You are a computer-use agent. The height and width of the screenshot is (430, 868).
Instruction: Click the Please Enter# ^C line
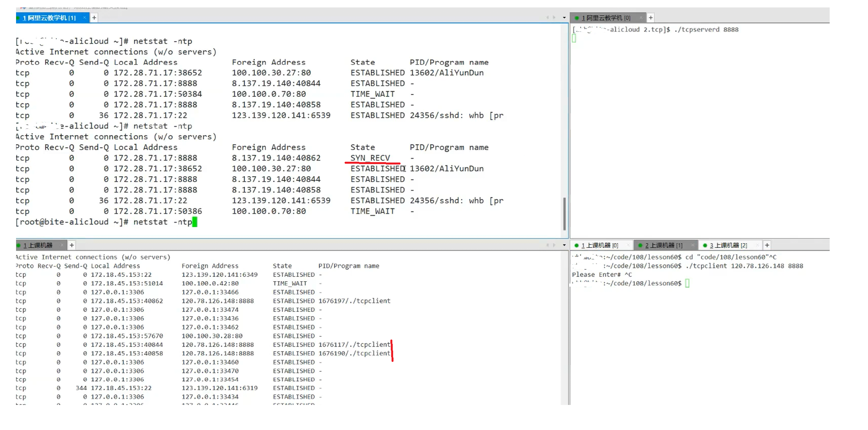coord(602,275)
